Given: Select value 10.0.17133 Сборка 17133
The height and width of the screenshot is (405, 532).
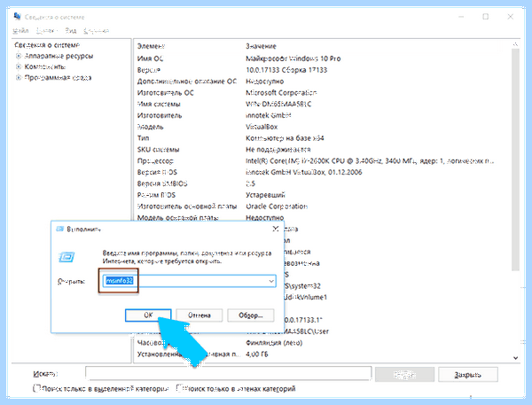Looking at the screenshot, I should click(286, 70).
